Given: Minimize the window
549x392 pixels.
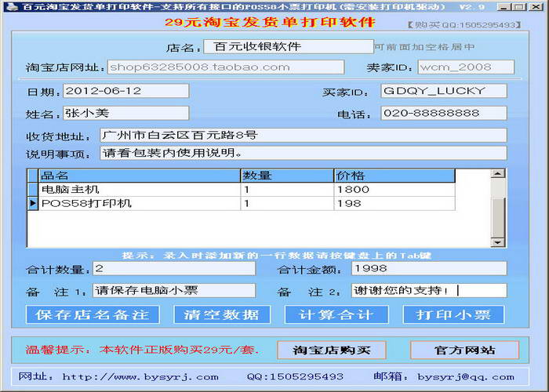Looking at the screenshot, I should coord(504,6).
